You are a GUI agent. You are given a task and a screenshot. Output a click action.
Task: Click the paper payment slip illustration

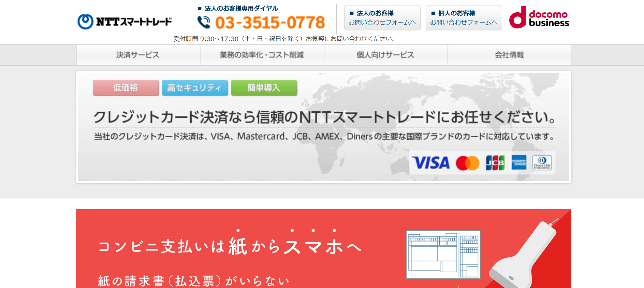pos(443,255)
